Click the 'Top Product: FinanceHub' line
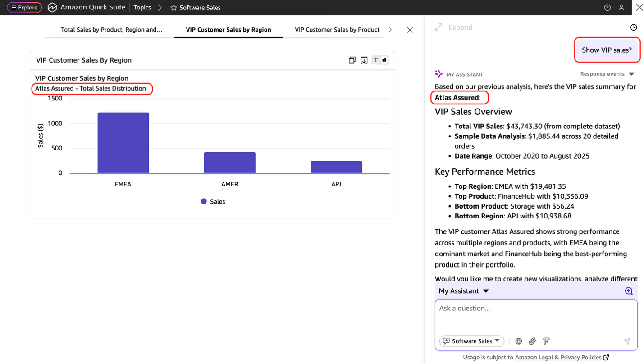 pos(521,196)
